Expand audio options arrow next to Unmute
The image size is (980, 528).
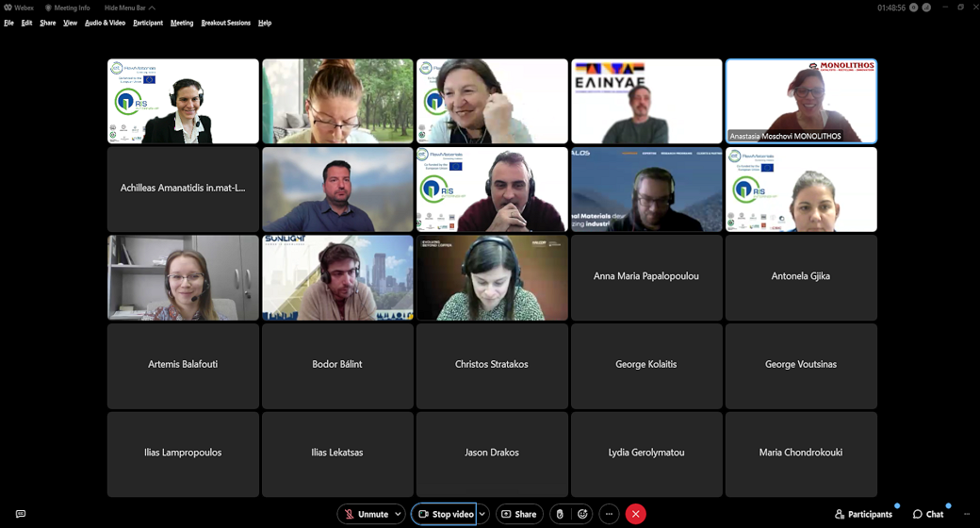click(399, 514)
